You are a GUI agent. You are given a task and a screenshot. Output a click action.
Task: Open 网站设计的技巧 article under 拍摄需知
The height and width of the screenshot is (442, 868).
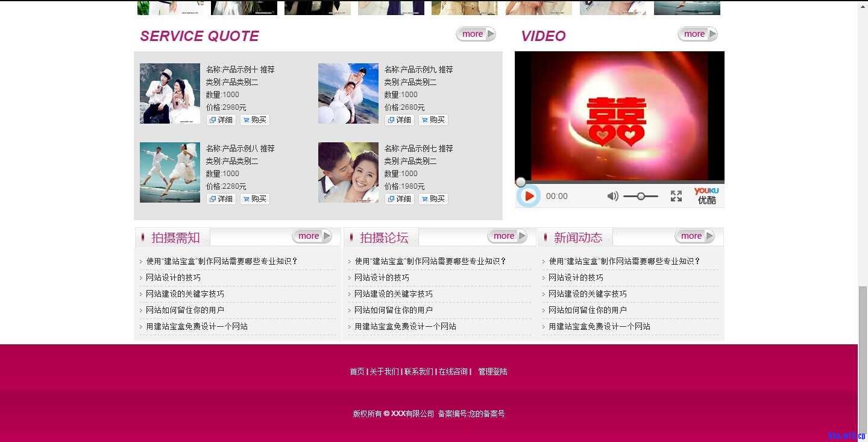pos(174,277)
